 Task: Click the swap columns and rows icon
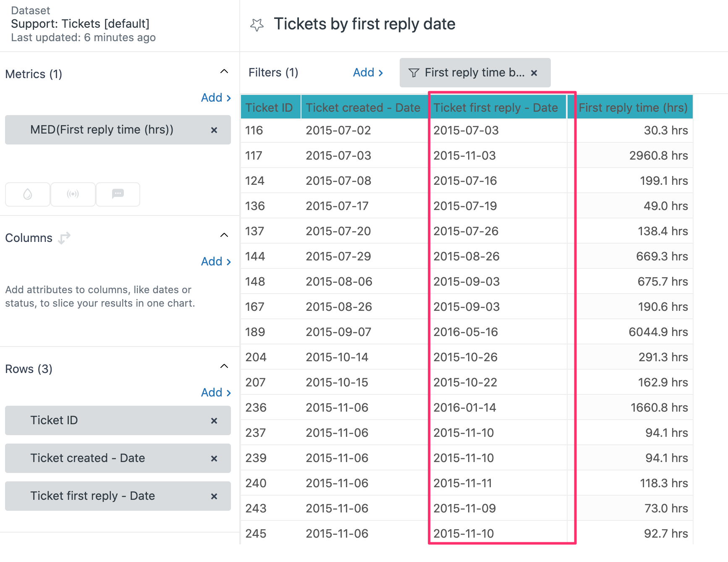coord(64,238)
